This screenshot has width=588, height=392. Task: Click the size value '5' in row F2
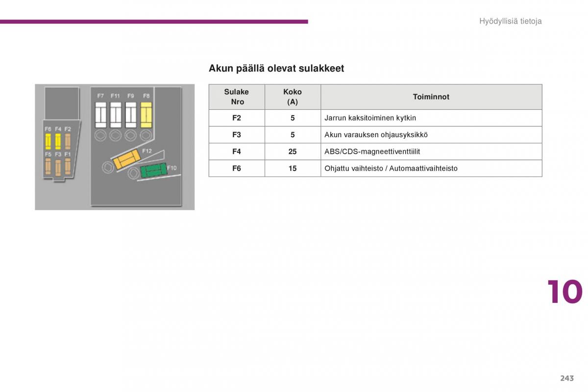coord(293,118)
